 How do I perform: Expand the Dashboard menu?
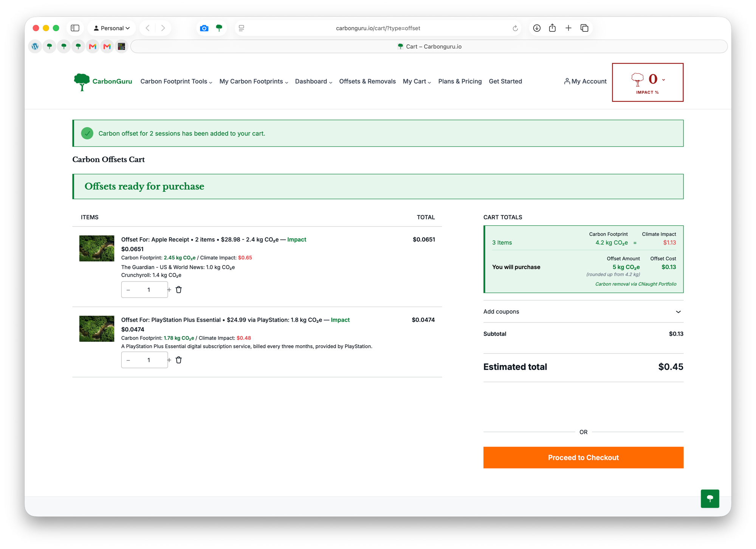coord(313,81)
